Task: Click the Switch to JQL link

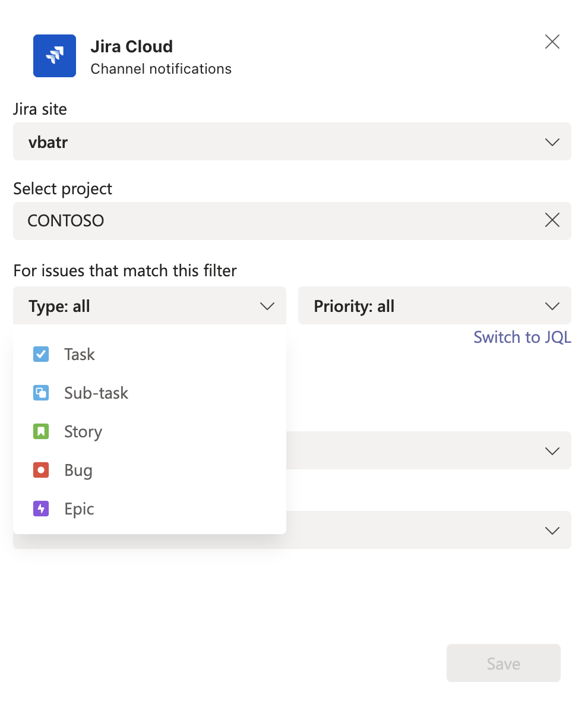Action: point(522,337)
